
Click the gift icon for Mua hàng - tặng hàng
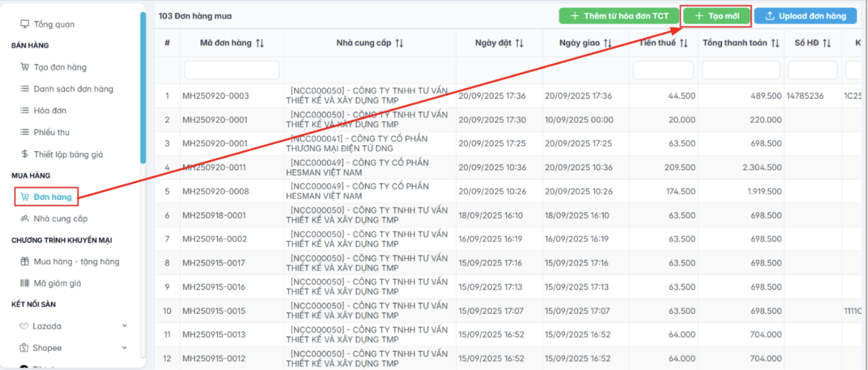pyautogui.click(x=25, y=262)
